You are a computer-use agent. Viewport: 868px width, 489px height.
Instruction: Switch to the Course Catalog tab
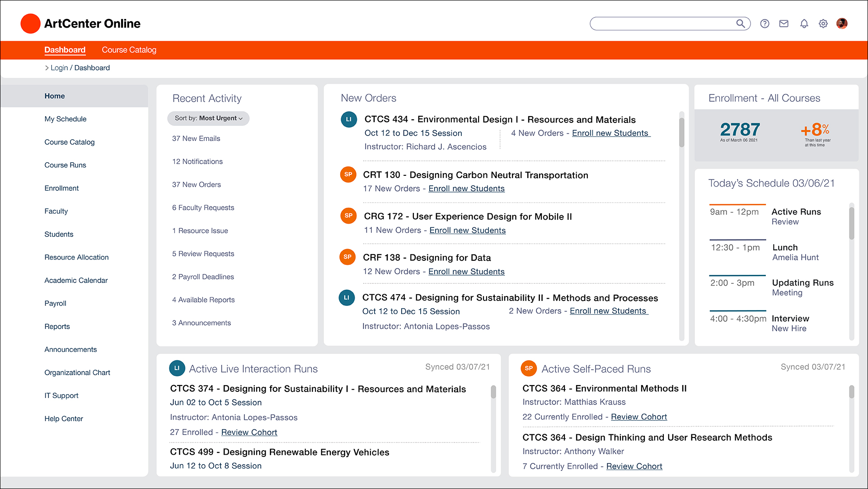click(129, 50)
